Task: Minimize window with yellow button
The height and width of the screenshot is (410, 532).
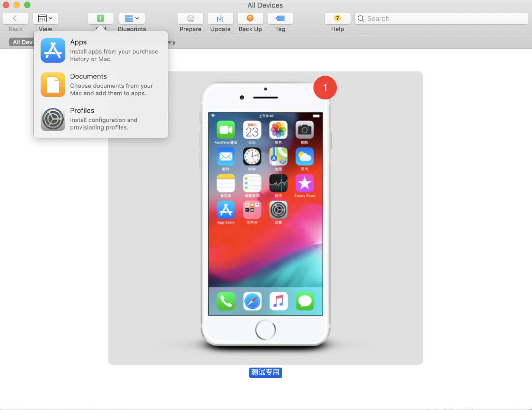Action: (17, 5)
